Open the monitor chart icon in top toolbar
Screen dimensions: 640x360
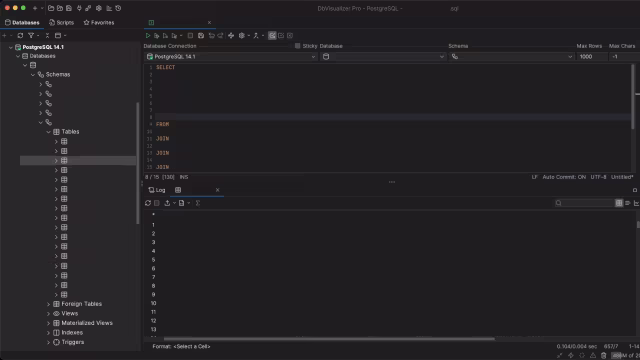[x=109, y=8]
